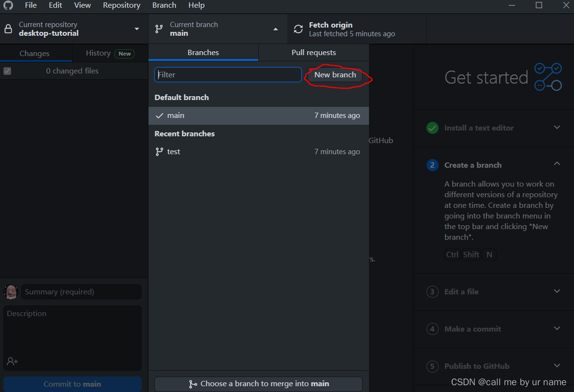Click the Fetch origin sync icon
Screen dimensions: 574x392
[x=298, y=29]
